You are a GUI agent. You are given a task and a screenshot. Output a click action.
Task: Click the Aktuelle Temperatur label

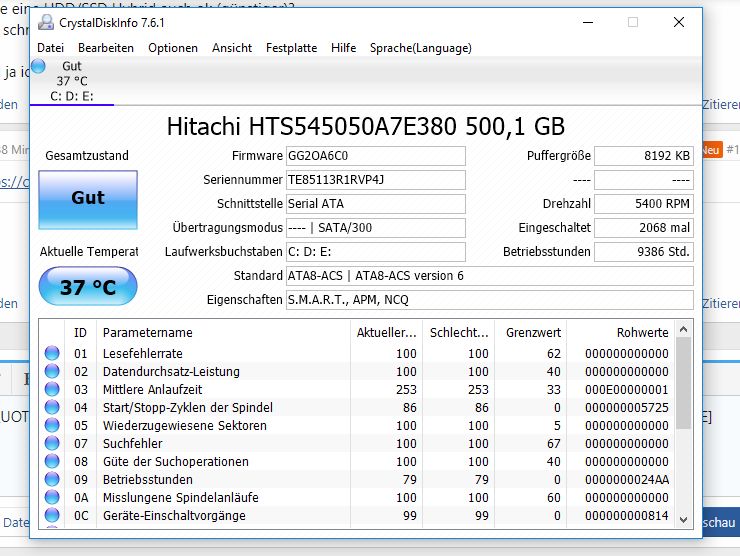(x=89, y=252)
